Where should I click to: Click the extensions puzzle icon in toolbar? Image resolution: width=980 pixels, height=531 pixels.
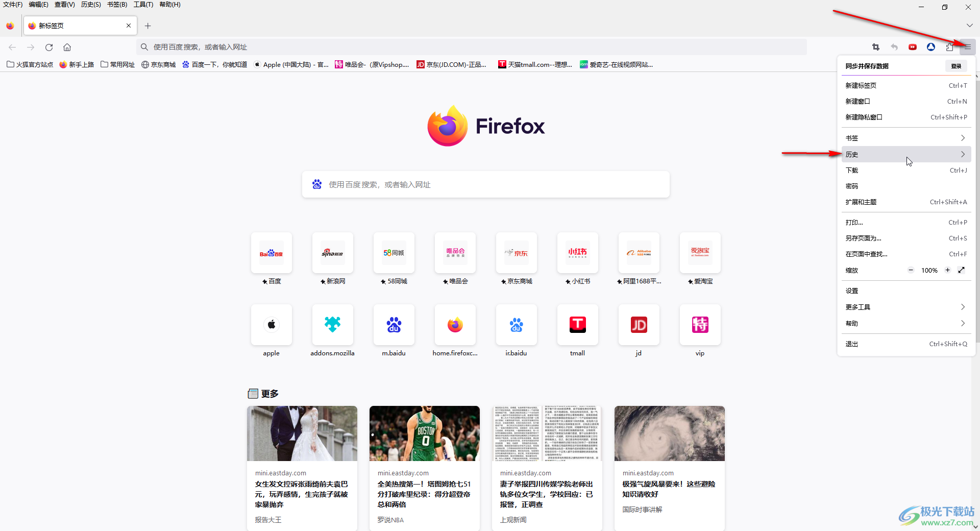coord(949,47)
